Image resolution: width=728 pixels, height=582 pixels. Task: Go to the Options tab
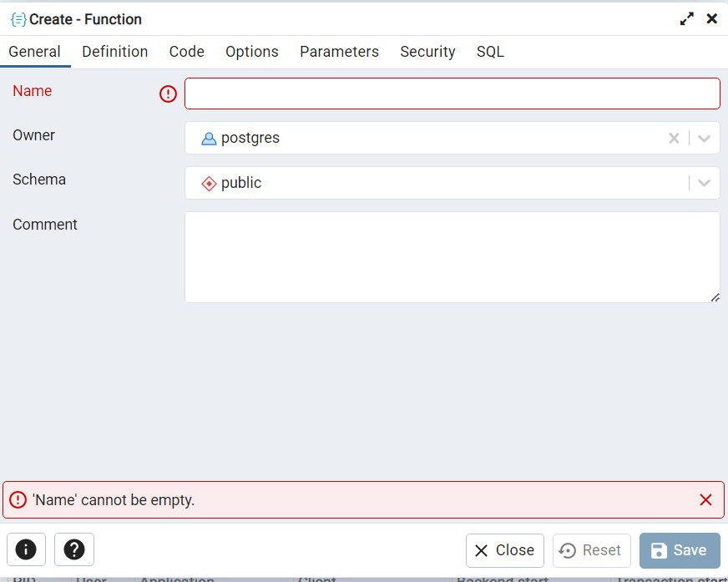point(252,52)
